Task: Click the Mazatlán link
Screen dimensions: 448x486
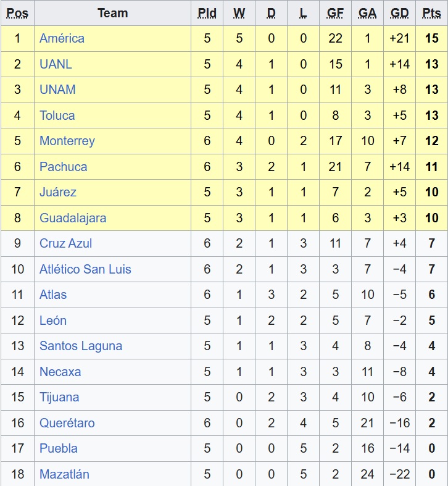Action: coord(64,474)
